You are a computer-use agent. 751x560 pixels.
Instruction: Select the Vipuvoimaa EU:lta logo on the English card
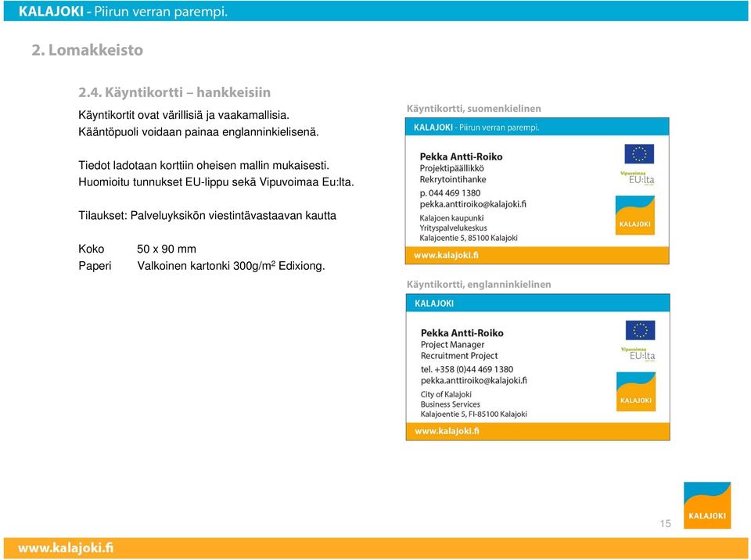(x=638, y=354)
